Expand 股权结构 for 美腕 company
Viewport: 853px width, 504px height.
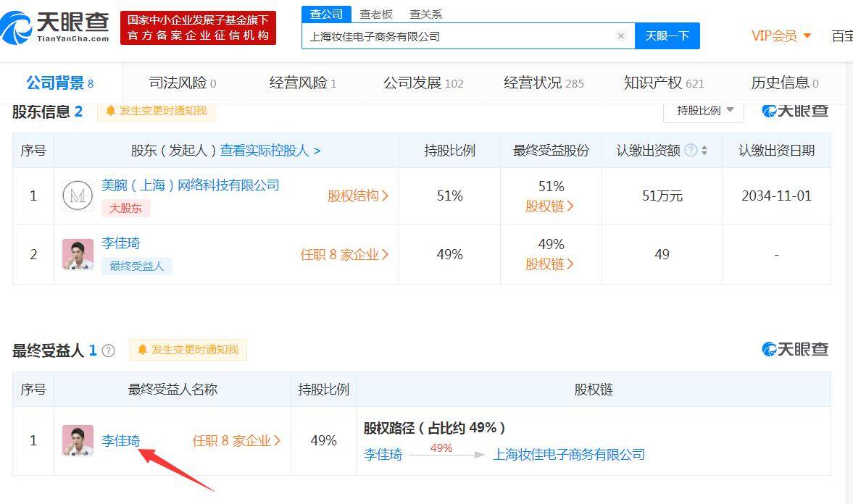[x=358, y=196]
